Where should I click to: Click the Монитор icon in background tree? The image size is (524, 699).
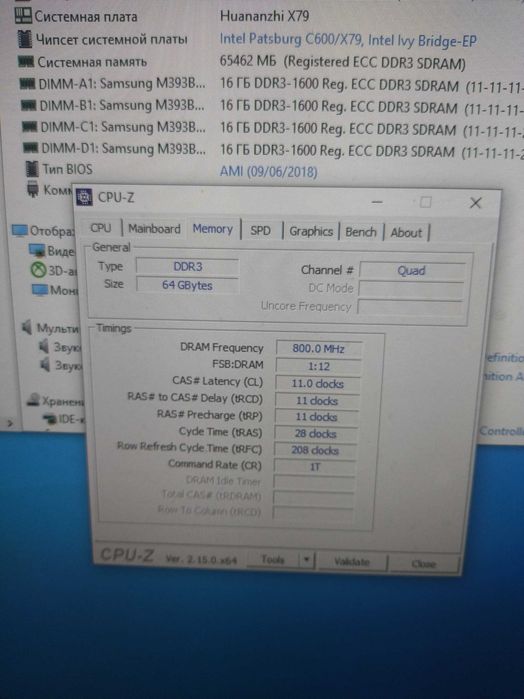point(40,290)
